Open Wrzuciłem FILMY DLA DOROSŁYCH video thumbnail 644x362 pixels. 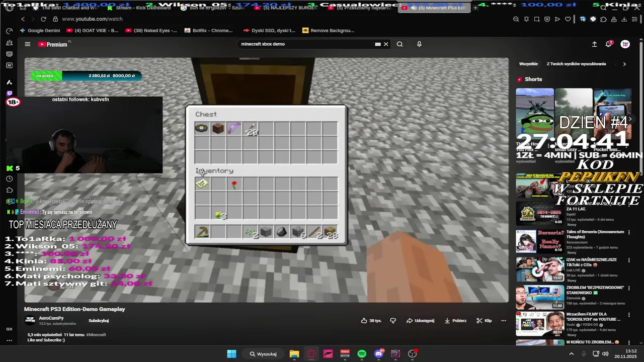coord(539,324)
